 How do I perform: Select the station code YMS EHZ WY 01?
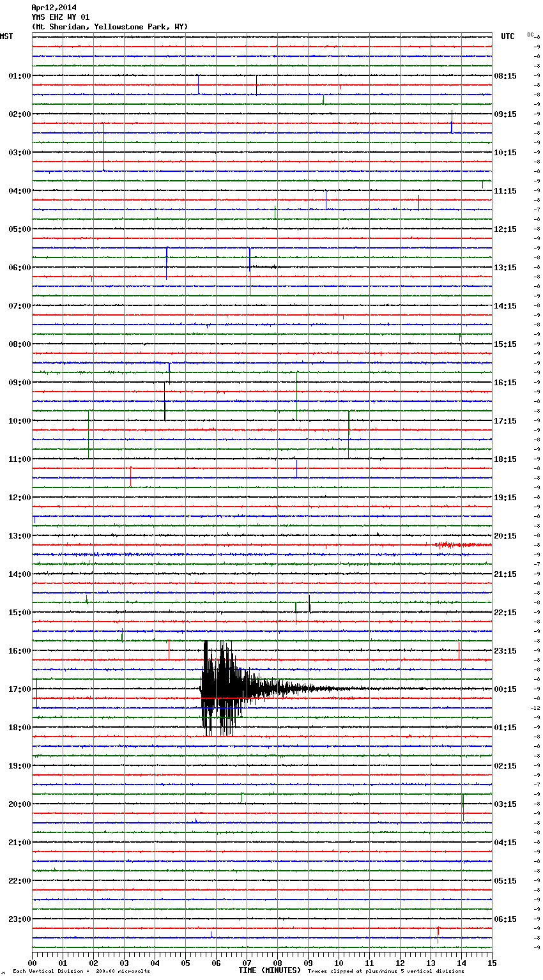coord(61,17)
